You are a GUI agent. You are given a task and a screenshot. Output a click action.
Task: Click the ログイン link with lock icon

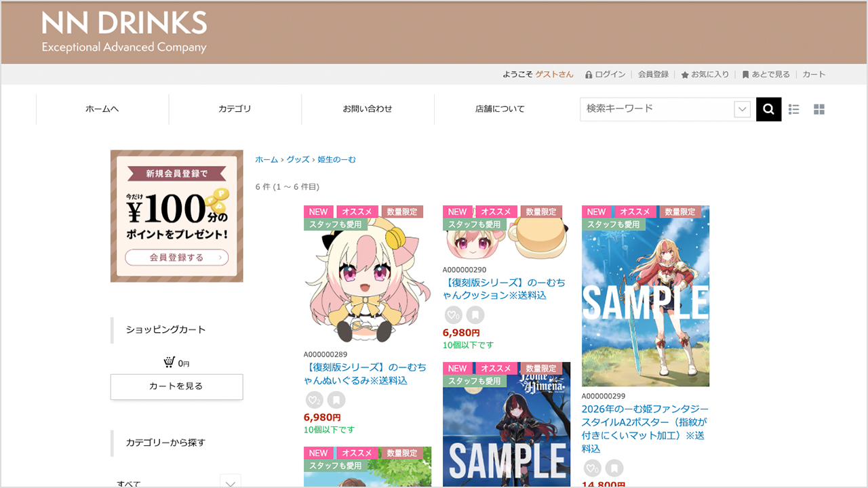(x=606, y=75)
